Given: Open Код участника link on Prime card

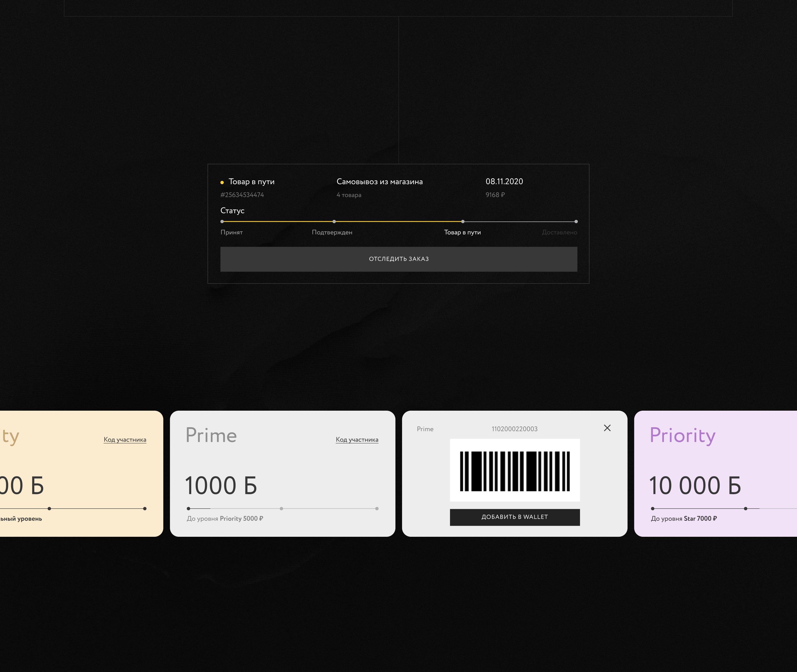Looking at the screenshot, I should click(x=357, y=440).
